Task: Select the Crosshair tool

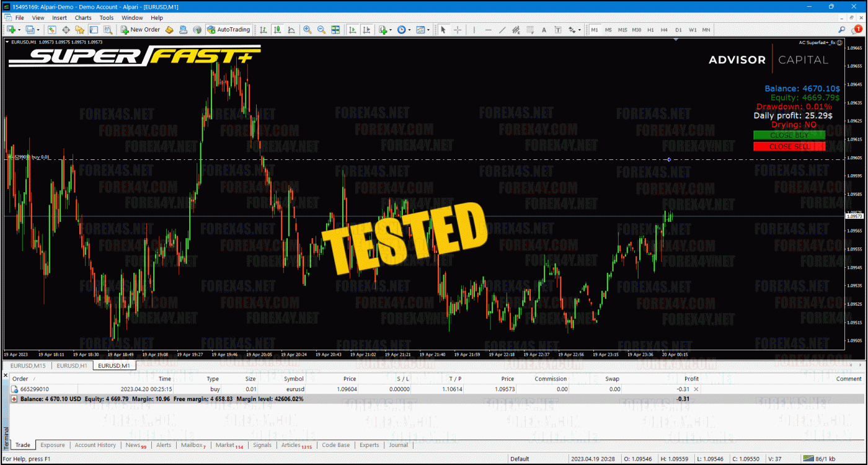Action: (x=458, y=29)
